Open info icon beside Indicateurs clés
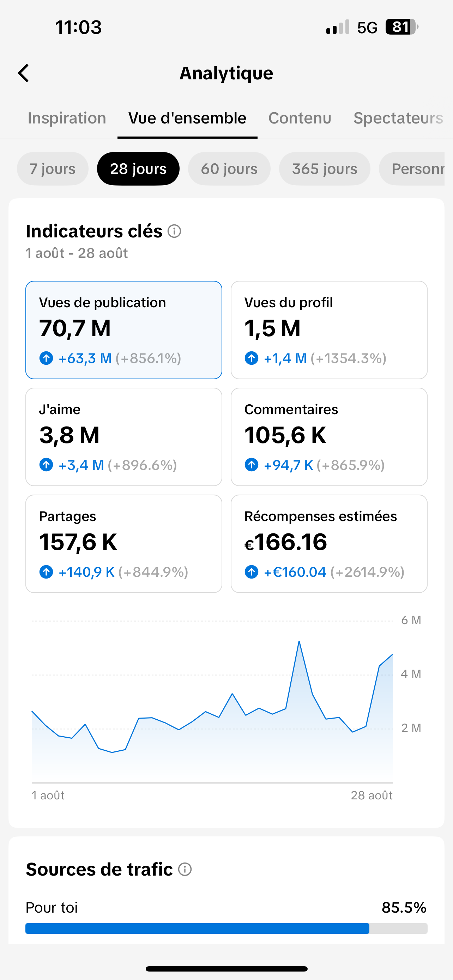The image size is (453, 980). (174, 231)
